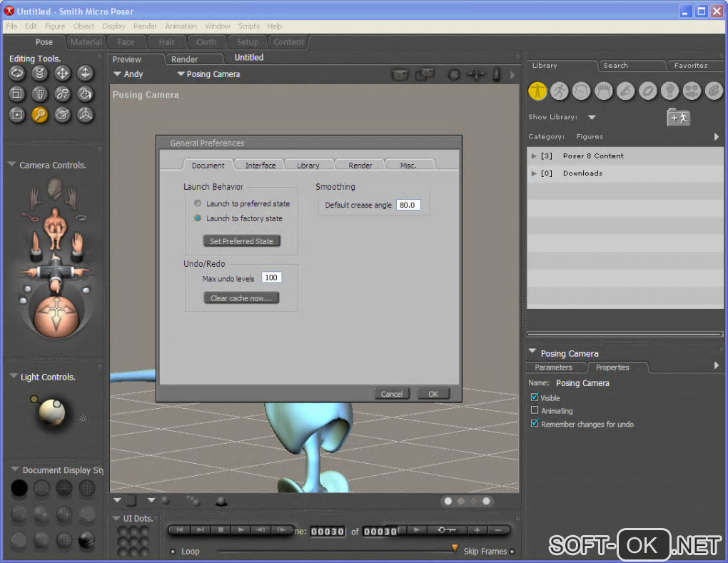This screenshot has width=728, height=563.
Task: Click the face camera head icon
Action: click(x=55, y=188)
